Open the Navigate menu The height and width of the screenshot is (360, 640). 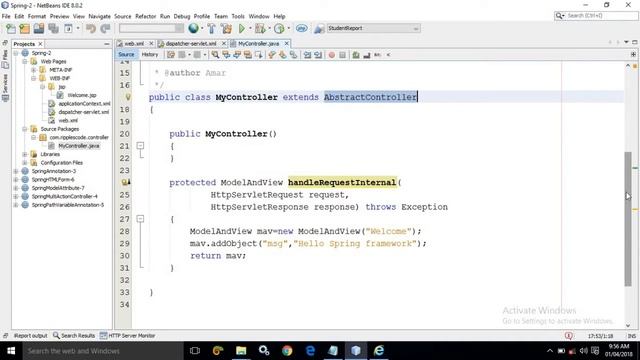(x=100, y=16)
